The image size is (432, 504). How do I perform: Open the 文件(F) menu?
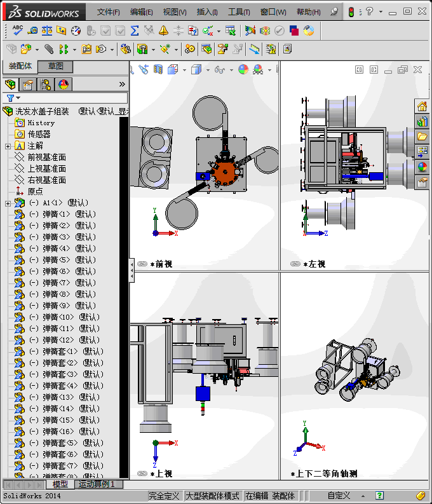[x=108, y=12]
